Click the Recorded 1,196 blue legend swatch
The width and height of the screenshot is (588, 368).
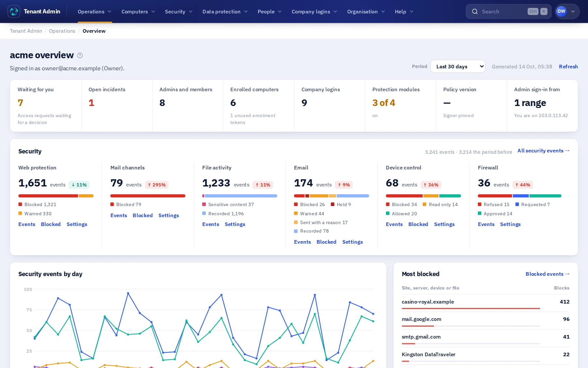[x=204, y=213]
